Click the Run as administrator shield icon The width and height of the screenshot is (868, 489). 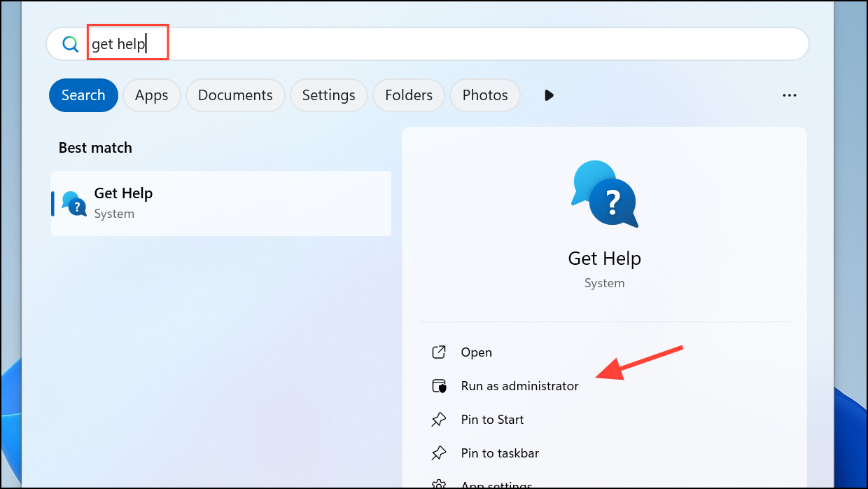click(x=439, y=386)
